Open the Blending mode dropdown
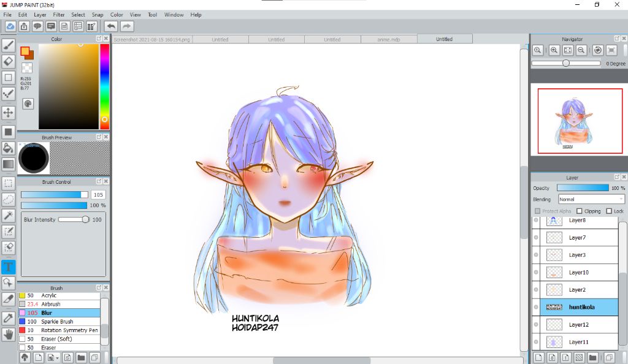This screenshot has height=364, width=628. [x=592, y=199]
